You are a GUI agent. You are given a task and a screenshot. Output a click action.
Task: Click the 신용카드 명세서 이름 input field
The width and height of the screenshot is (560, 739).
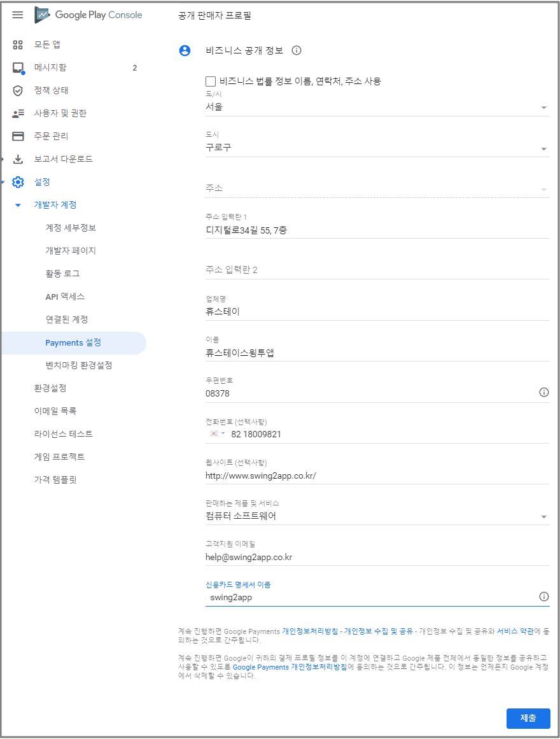[369, 598]
